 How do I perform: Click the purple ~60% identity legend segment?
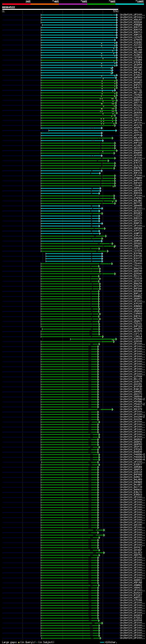73,4
